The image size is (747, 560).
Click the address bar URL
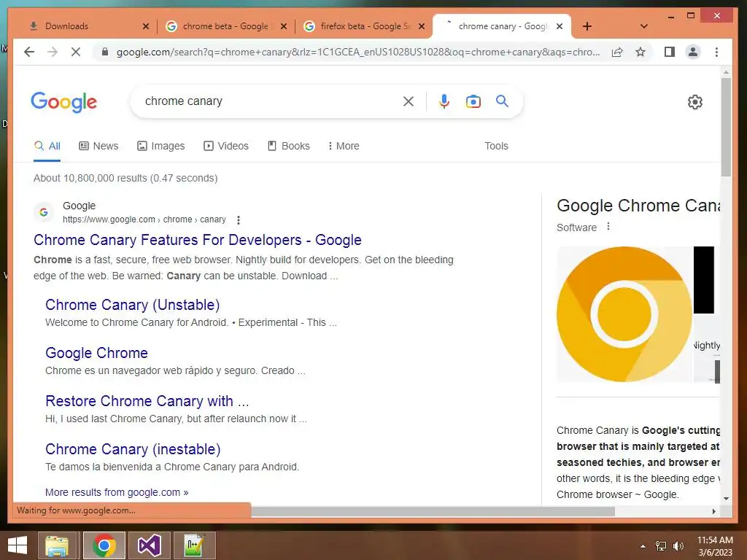point(358,52)
